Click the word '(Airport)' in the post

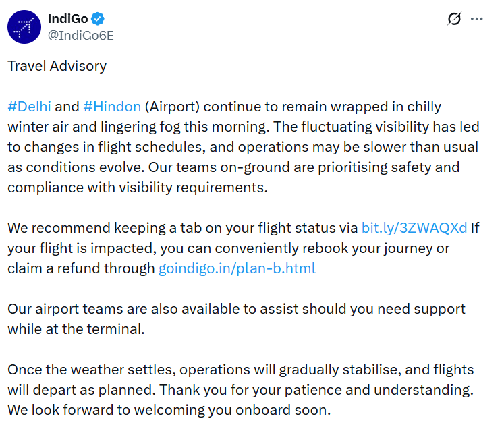[x=173, y=107]
